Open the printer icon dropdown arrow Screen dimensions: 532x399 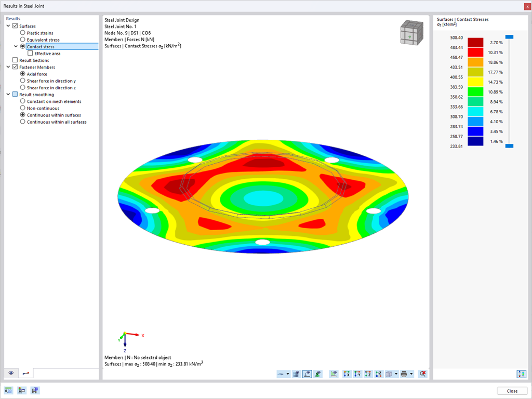[x=410, y=374]
